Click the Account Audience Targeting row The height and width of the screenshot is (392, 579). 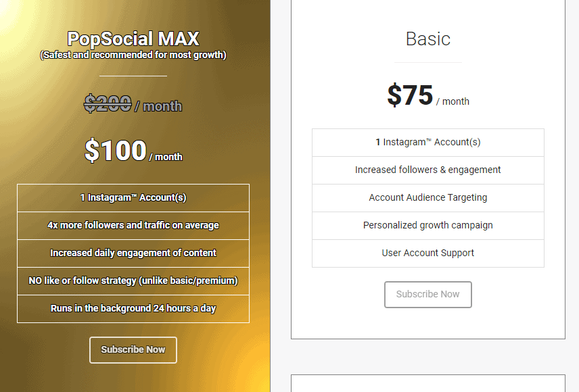tap(428, 198)
